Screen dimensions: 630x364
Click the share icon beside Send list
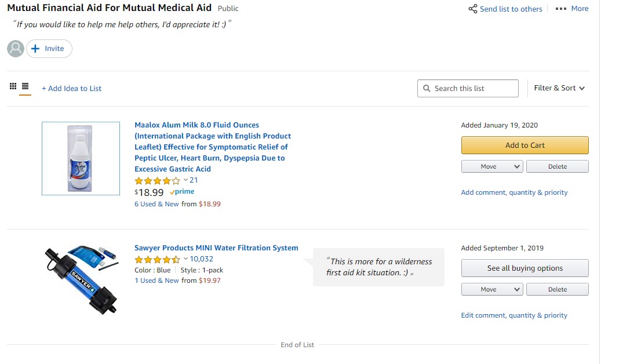473,9
